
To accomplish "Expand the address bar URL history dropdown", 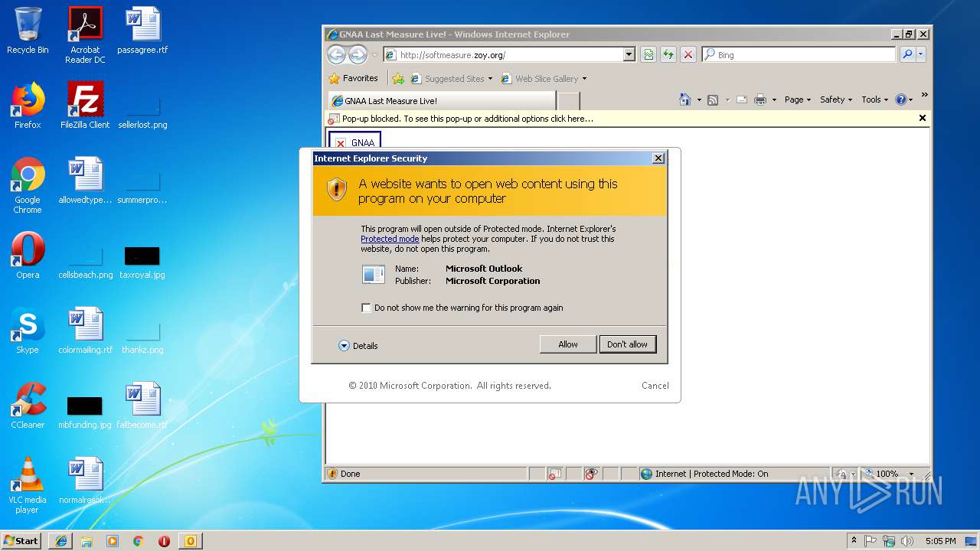I will coord(629,55).
